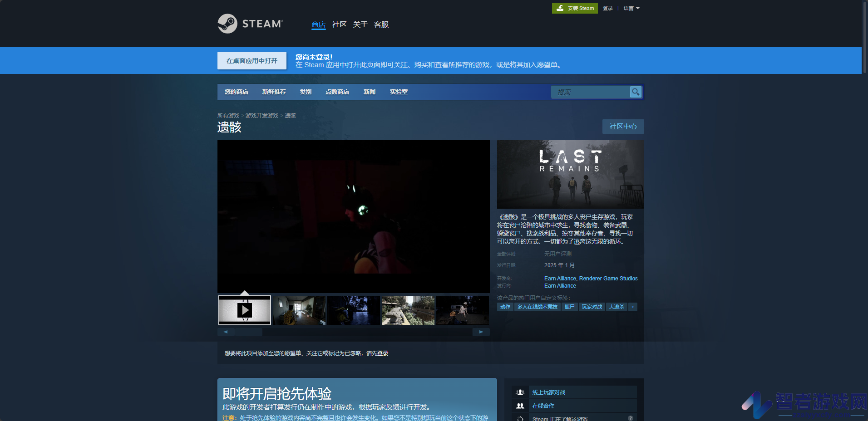The height and width of the screenshot is (421, 868).
Task: Click the 大逃杀 tag
Action: tap(616, 307)
